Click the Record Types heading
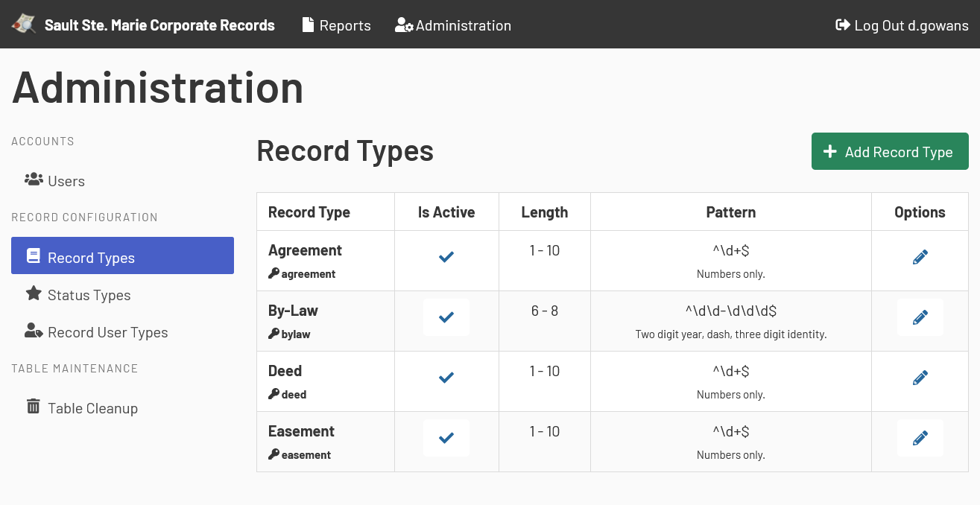980x505 pixels. [345, 150]
